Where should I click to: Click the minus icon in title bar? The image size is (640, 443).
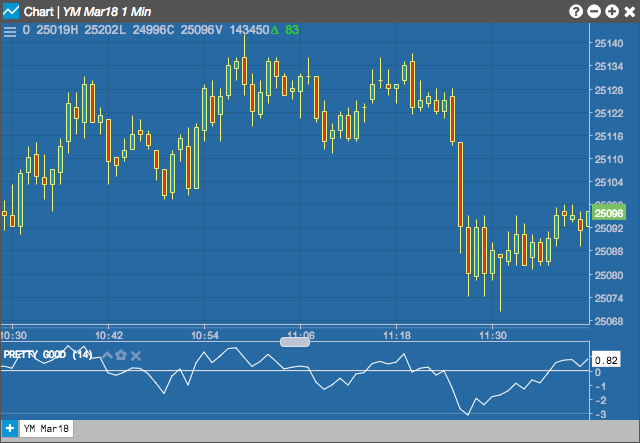(593, 11)
